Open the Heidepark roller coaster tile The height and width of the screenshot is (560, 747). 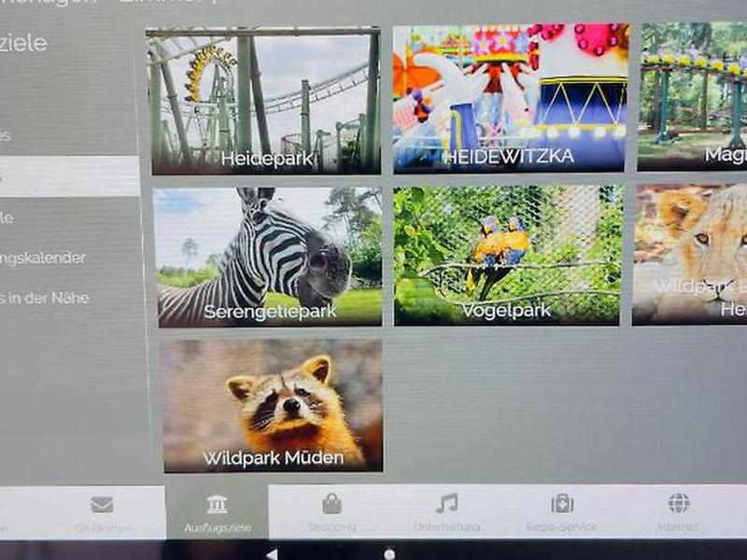pos(264,101)
